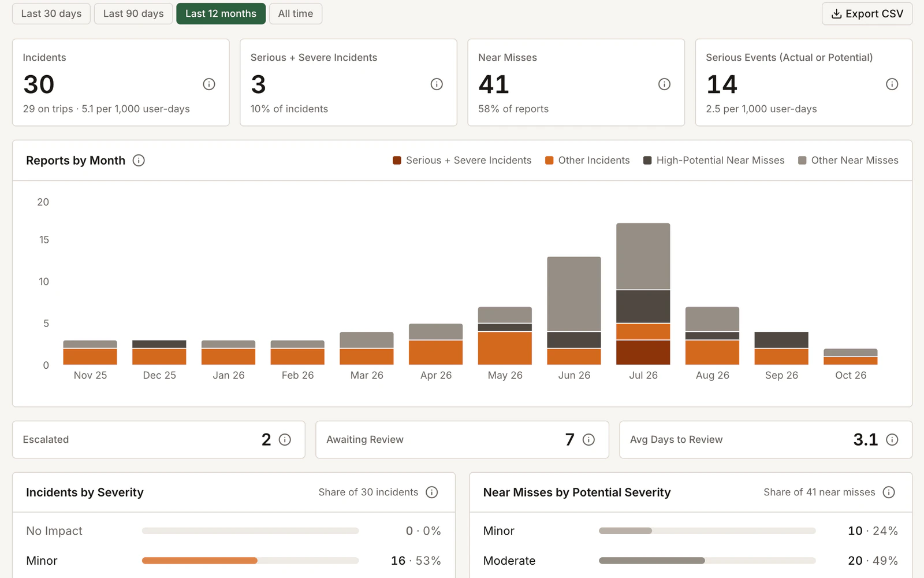Image resolution: width=924 pixels, height=578 pixels.
Task: Open the Avg Days to Review card
Action: (x=766, y=440)
